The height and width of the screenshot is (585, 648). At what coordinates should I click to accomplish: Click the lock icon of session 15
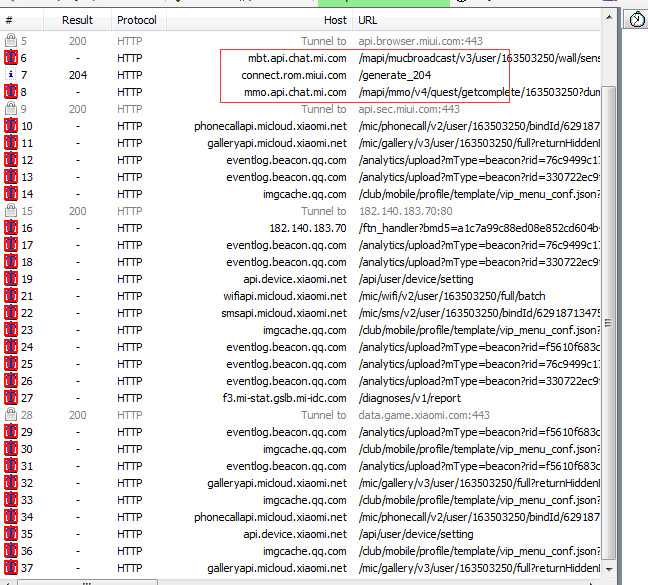pos(11,211)
